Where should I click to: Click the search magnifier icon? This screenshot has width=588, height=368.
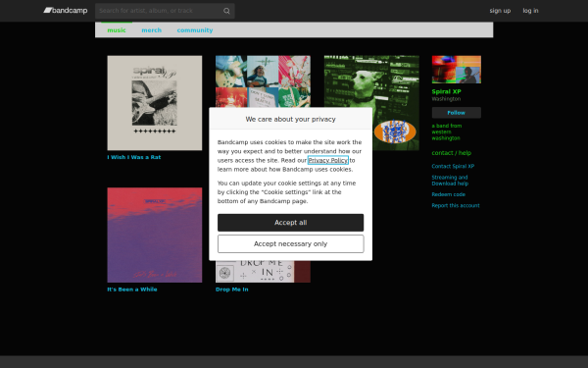point(226,11)
